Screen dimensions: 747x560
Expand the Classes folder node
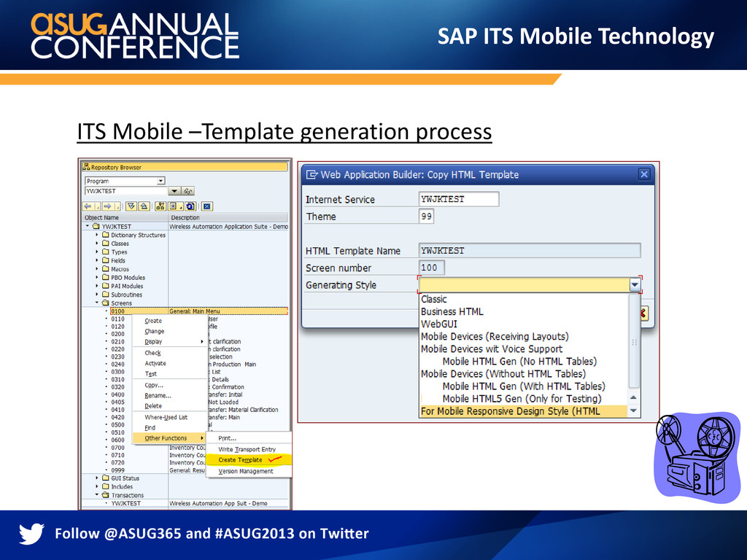[97, 244]
